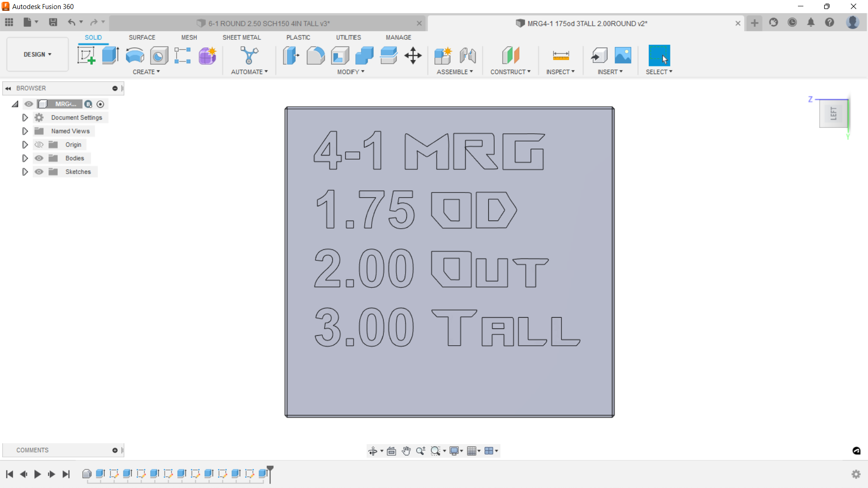
Task: Click the Fillet tool icon
Action: (316, 56)
